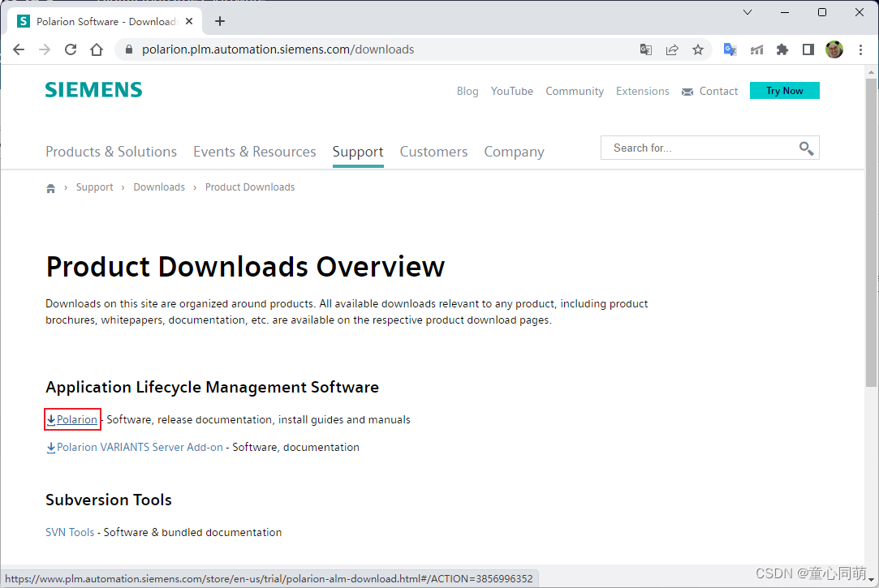Open the browser home page
Screen dimensions: 879x588
pyautogui.click(x=97, y=49)
